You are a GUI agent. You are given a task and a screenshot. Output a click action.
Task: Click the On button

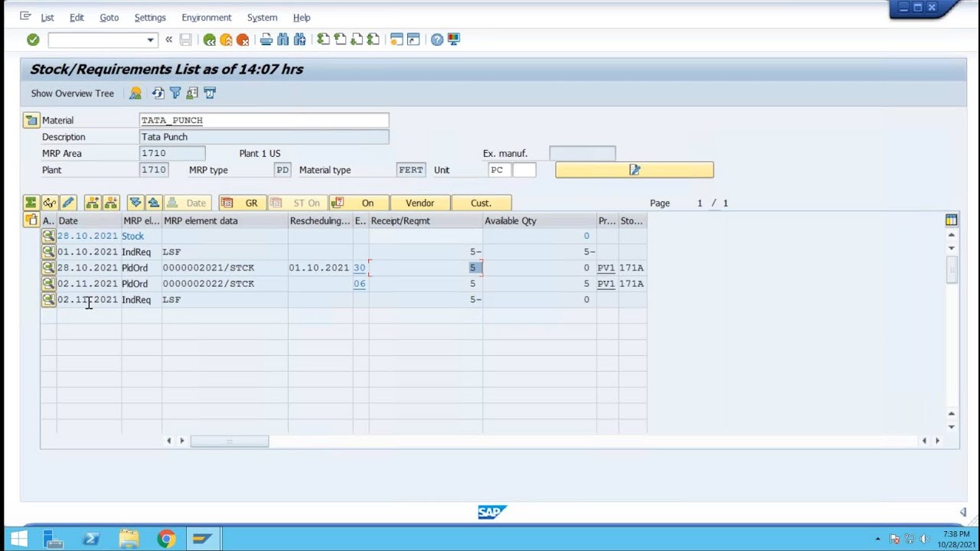coord(359,203)
